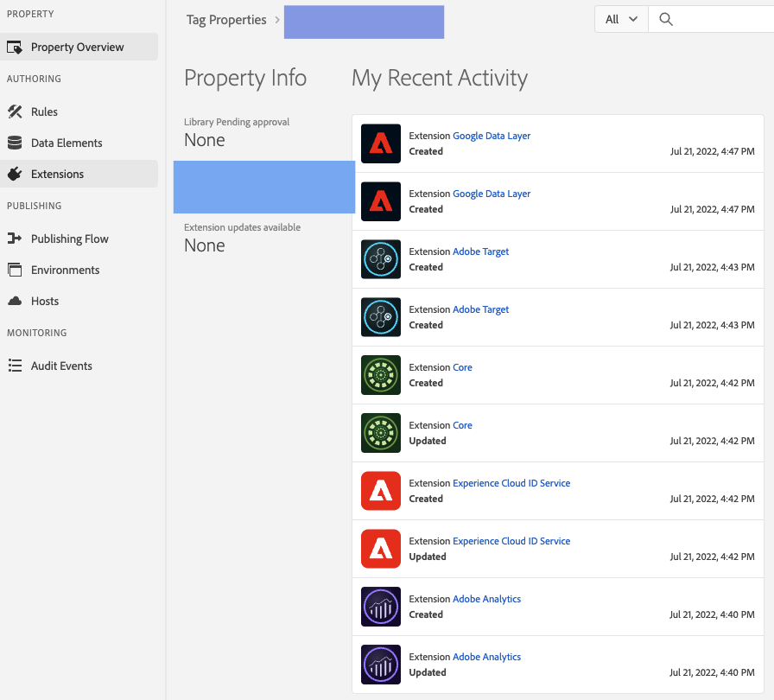774x700 pixels.
Task: Open the created Core extension link
Action: click(462, 367)
